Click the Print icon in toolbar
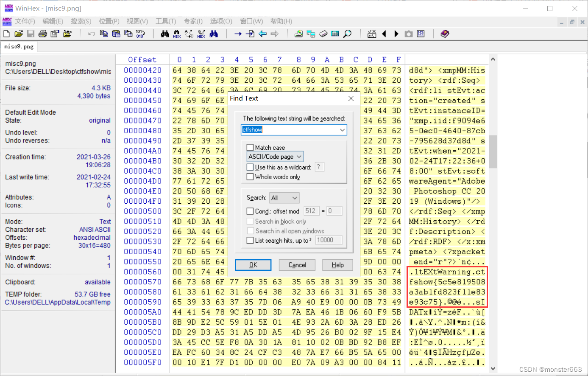Viewport: 588px width, 376px height. pyautogui.click(x=43, y=34)
